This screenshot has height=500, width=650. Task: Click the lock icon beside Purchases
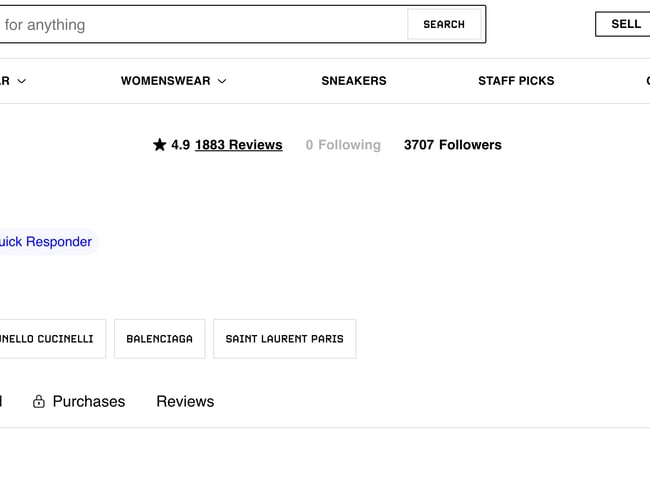pos(39,402)
